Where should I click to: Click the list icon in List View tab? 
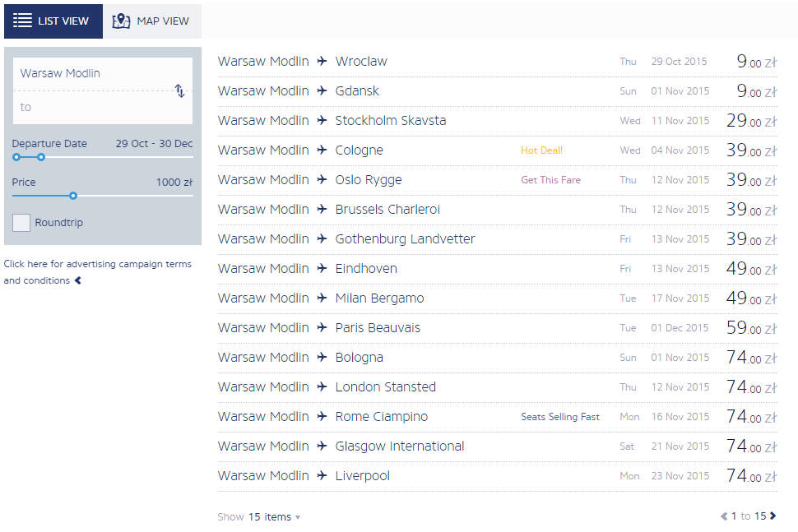pyautogui.click(x=22, y=21)
